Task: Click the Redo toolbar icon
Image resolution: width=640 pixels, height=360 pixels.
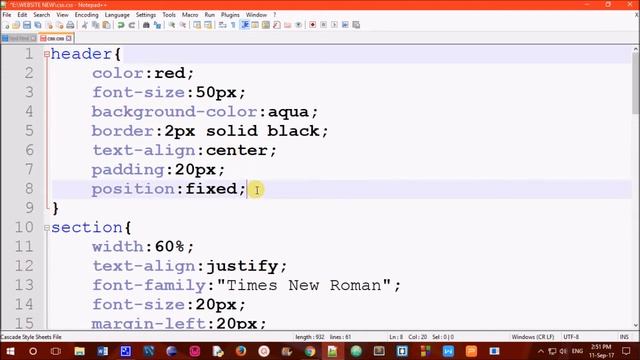Action: (x=131, y=25)
